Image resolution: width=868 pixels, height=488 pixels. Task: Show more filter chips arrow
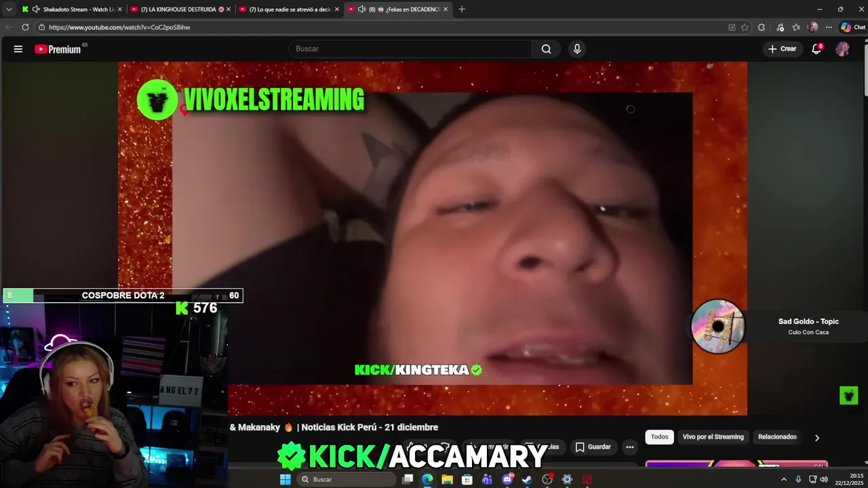(x=817, y=437)
